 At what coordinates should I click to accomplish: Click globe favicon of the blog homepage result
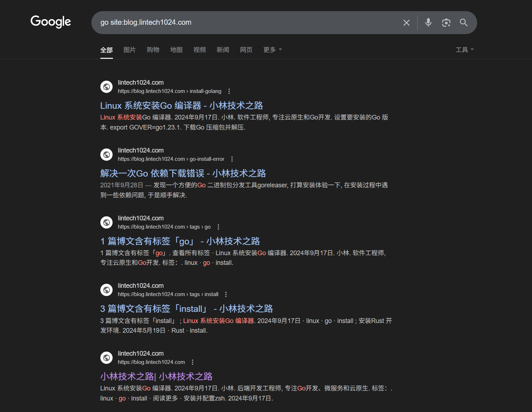tap(106, 358)
